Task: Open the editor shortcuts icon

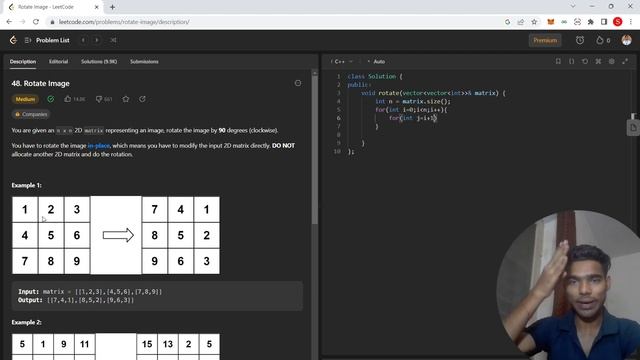Action: 598,61
